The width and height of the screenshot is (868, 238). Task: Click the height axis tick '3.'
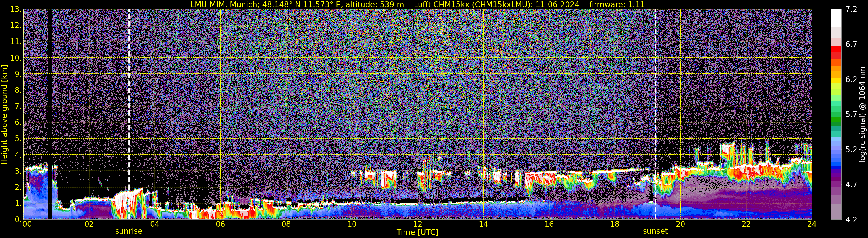point(18,171)
